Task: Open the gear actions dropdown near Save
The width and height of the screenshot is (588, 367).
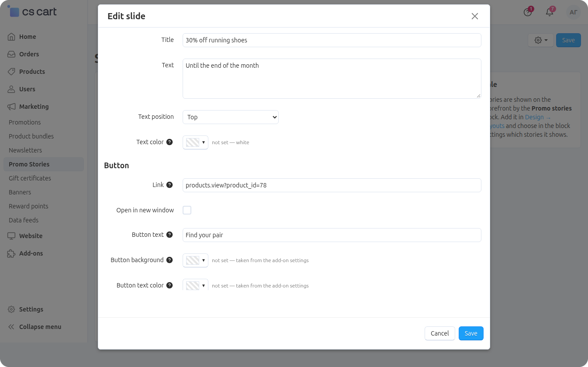Action: point(541,40)
